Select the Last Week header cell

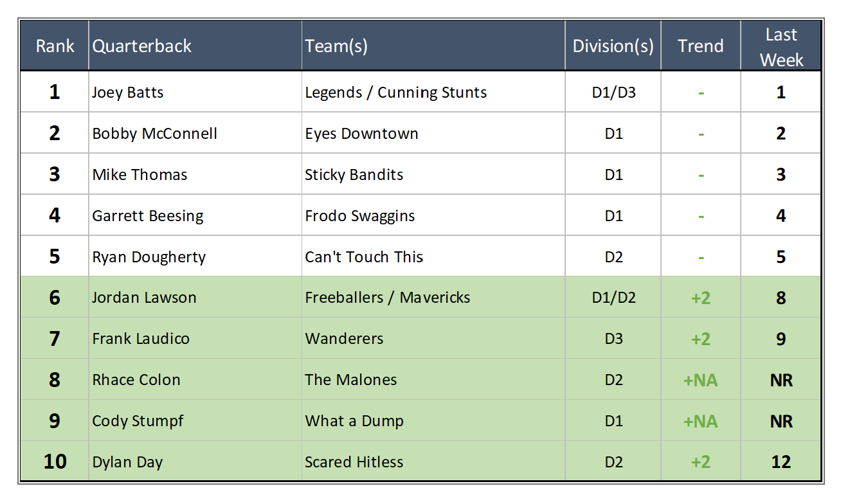[x=781, y=46]
